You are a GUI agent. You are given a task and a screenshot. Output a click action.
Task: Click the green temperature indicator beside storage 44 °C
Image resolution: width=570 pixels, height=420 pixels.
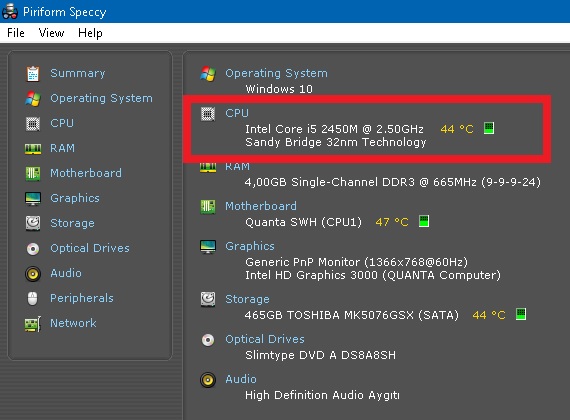(x=521, y=314)
